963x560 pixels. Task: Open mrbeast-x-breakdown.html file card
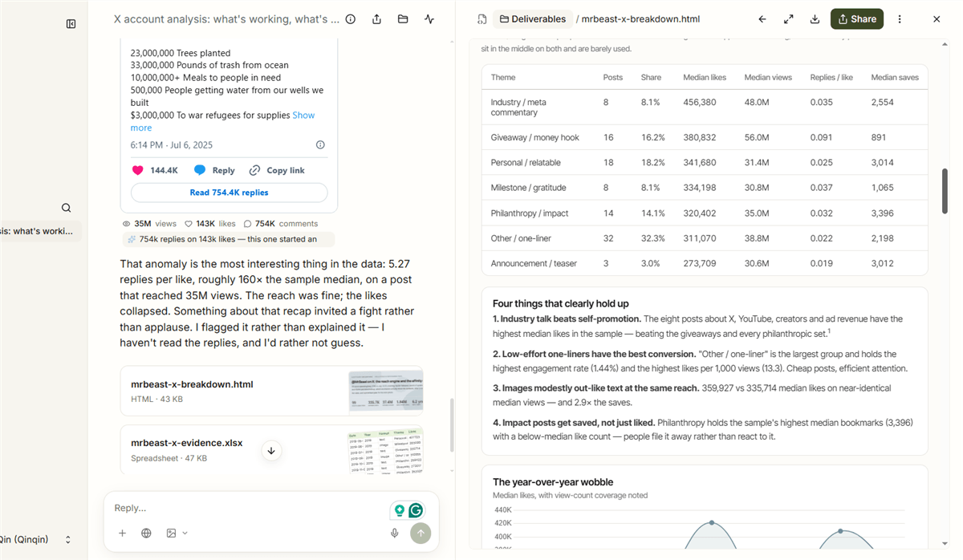[x=272, y=391]
